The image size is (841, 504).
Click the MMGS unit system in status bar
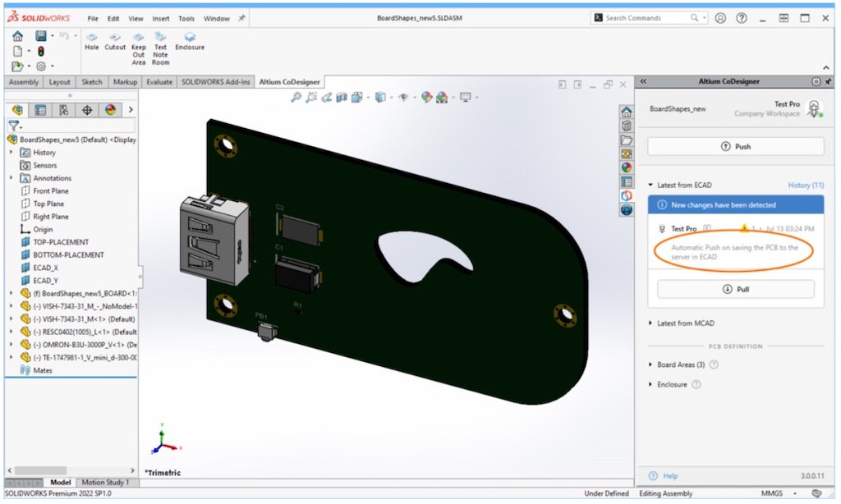tap(771, 493)
